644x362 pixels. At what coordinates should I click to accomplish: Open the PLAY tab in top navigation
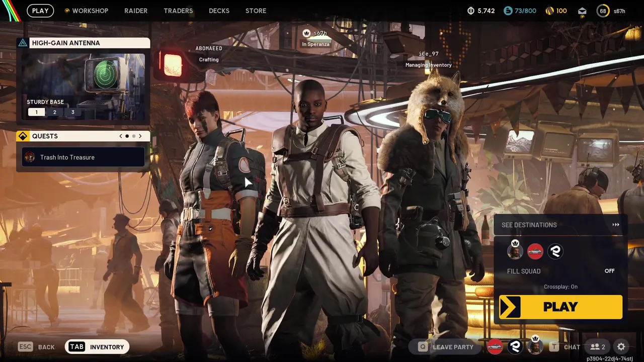point(40,11)
